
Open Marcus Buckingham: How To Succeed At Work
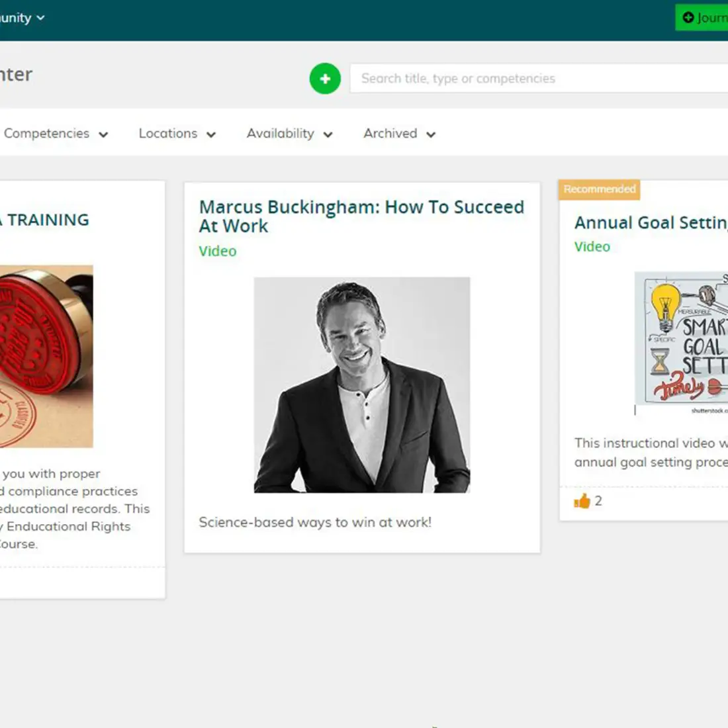pyautogui.click(x=361, y=216)
